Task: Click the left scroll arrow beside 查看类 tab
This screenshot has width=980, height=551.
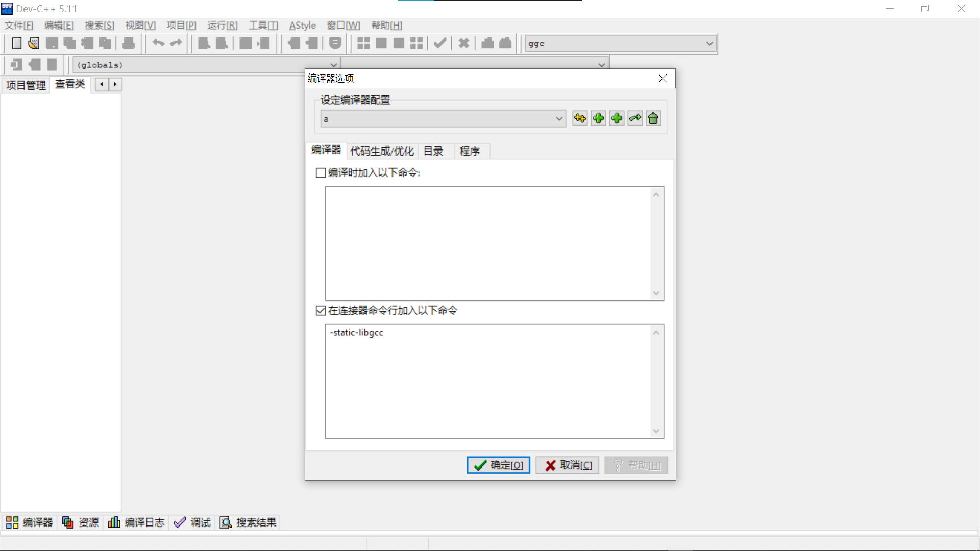Action: click(x=102, y=84)
